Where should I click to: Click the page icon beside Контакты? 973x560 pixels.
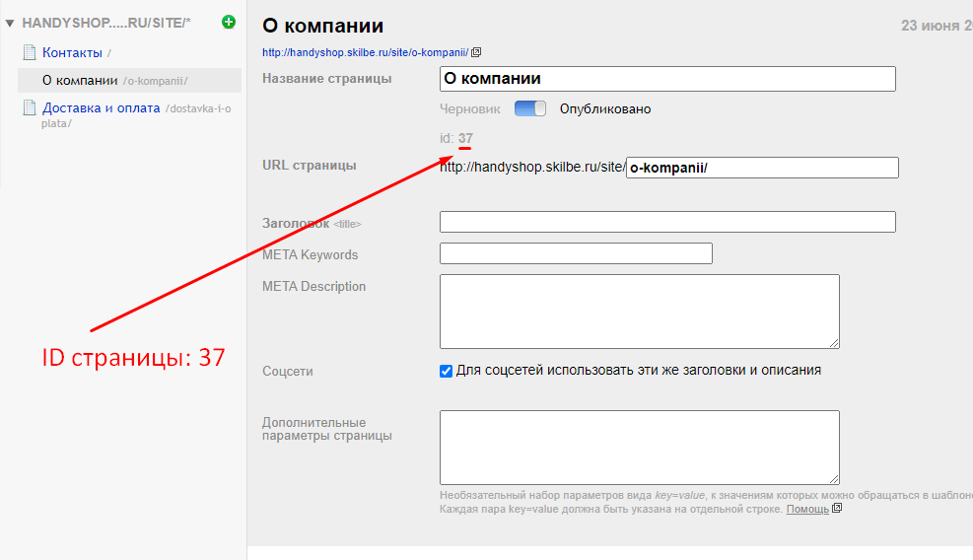point(30,52)
